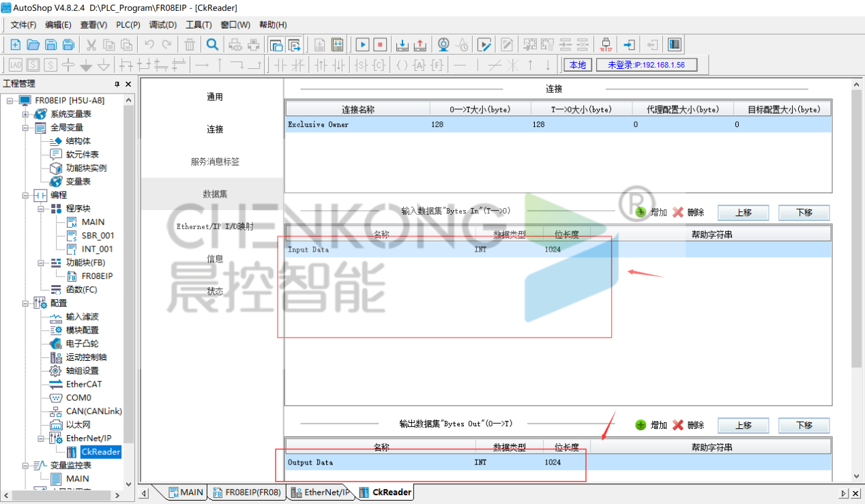Screen dimensions: 865x504
Task: Start the PLC with the Run icon
Action: click(x=362, y=45)
